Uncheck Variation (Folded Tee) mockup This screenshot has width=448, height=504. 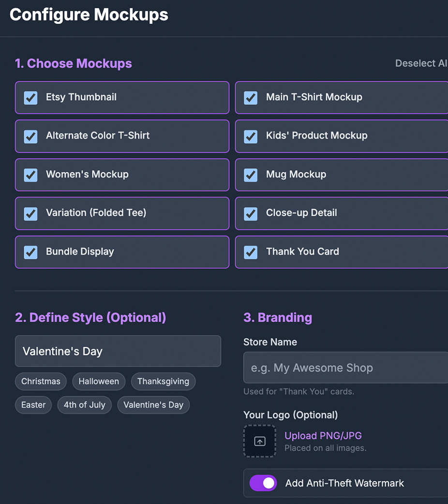tap(31, 213)
